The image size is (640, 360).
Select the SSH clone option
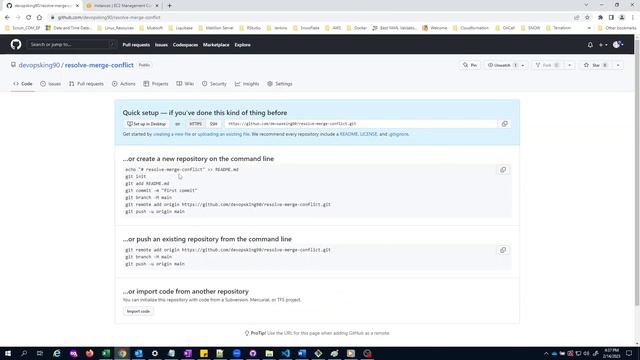tap(213, 124)
